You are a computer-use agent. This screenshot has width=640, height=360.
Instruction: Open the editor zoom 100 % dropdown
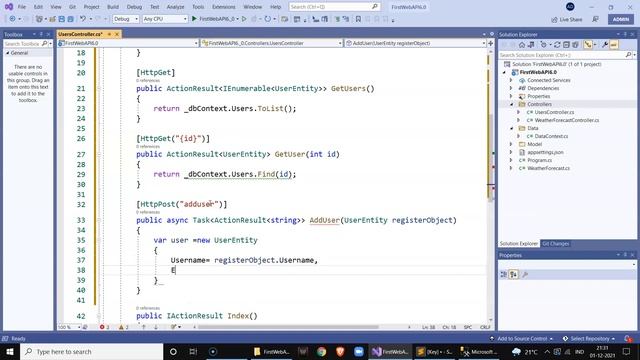[x=69, y=327]
